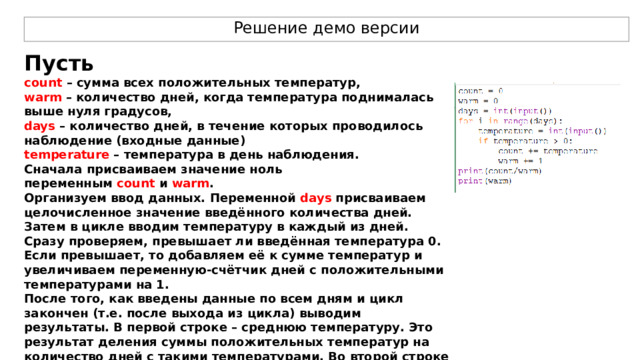
Task: Click the code line 'print(warm)'
Action: click(484, 181)
